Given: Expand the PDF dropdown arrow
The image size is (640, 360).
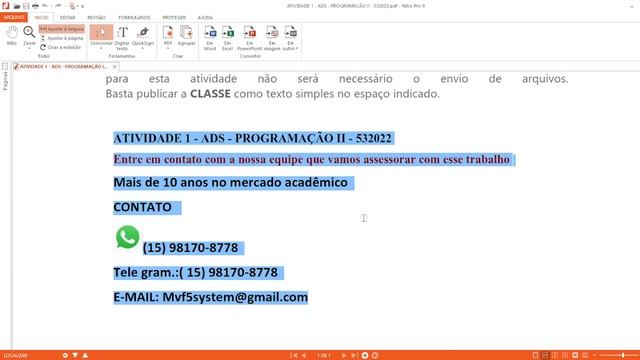Looking at the screenshot, I should point(168,49).
